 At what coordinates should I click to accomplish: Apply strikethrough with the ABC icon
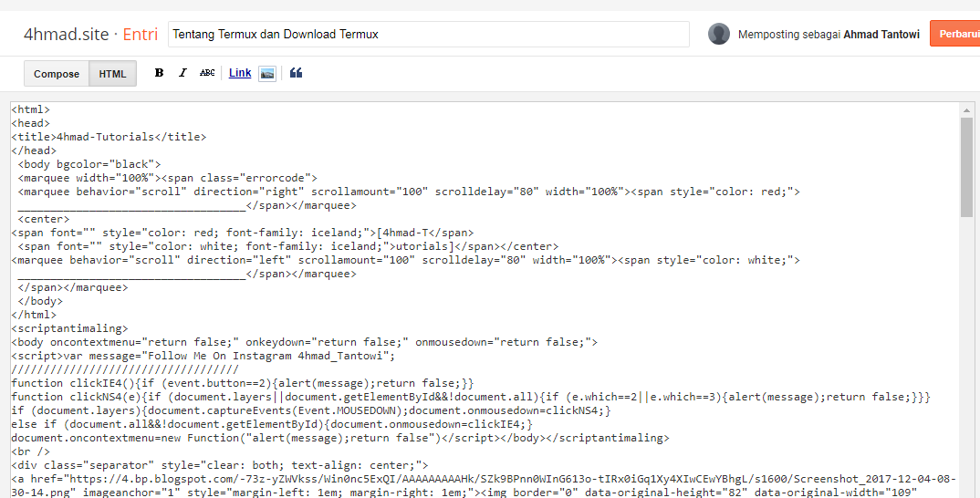(x=207, y=73)
